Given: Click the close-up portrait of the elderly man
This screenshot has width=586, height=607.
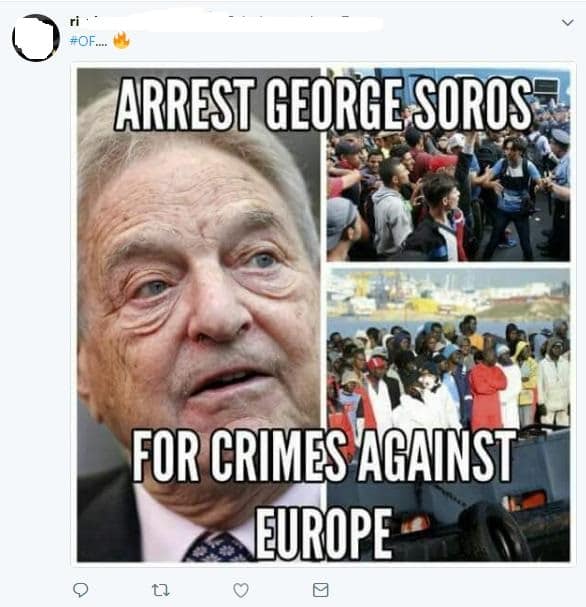Looking at the screenshot, I should click(x=199, y=315).
